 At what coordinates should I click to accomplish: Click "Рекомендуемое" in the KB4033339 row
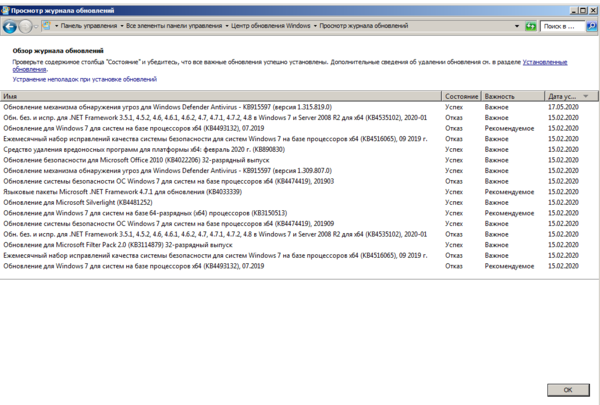coord(509,192)
